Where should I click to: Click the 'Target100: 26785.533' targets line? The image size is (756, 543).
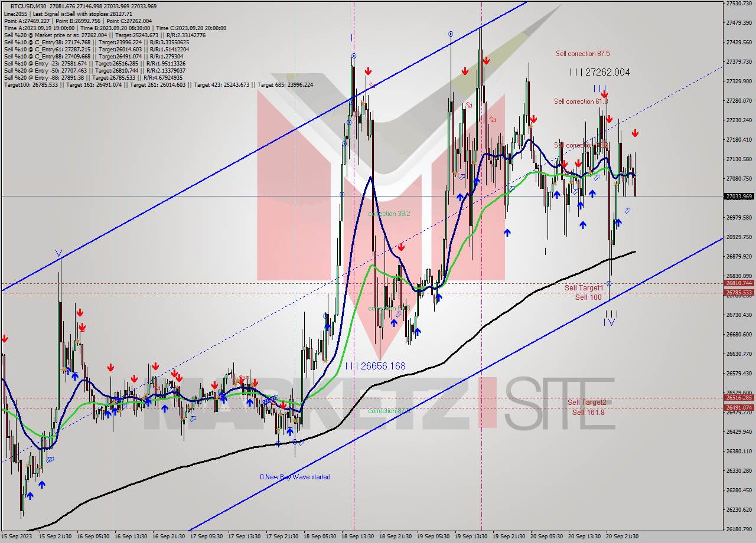[x=158, y=84]
